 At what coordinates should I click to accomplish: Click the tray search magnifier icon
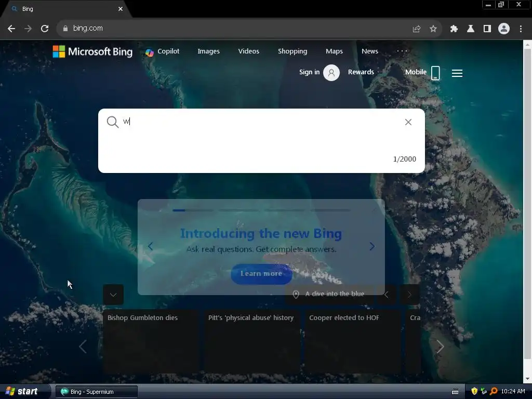pos(494,392)
